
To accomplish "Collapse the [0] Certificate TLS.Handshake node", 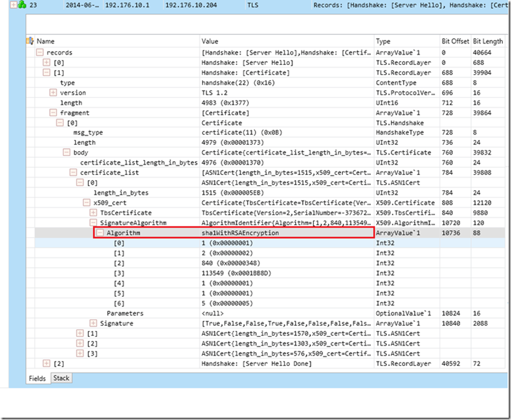I will pos(60,123).
